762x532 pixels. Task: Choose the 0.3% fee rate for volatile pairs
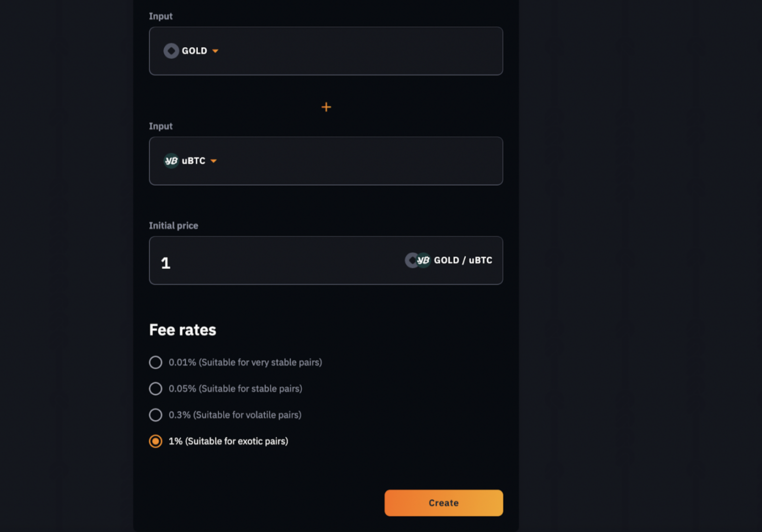coord(155,415)
